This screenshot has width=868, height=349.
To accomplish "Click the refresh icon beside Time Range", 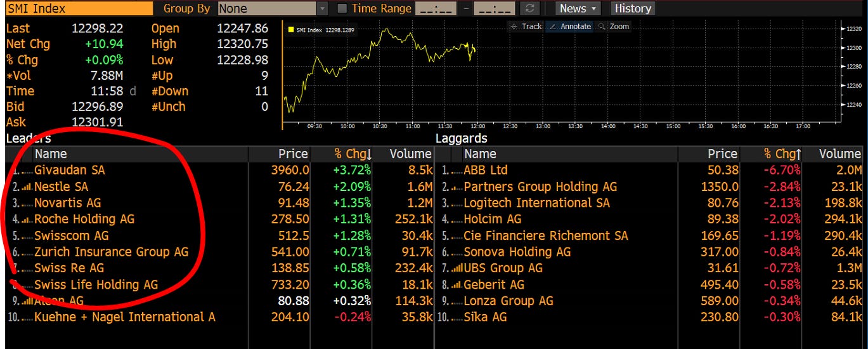I will [x=530, y=9].
